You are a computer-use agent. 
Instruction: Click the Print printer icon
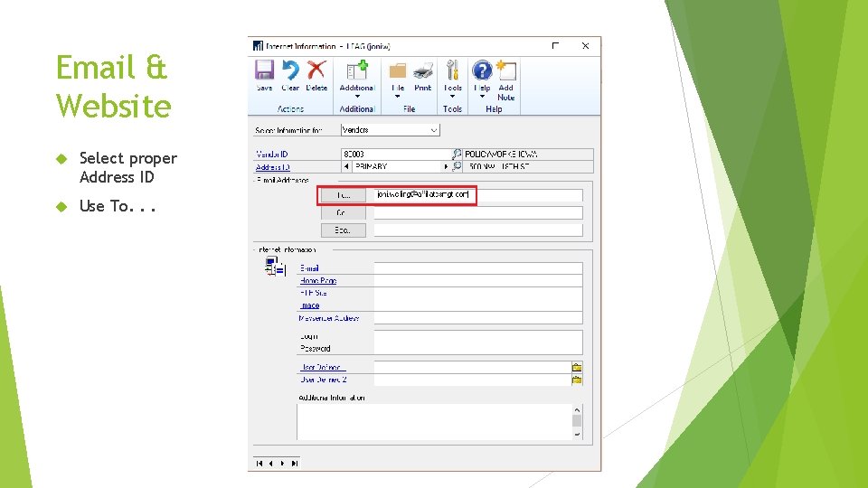tap(423, 70)
